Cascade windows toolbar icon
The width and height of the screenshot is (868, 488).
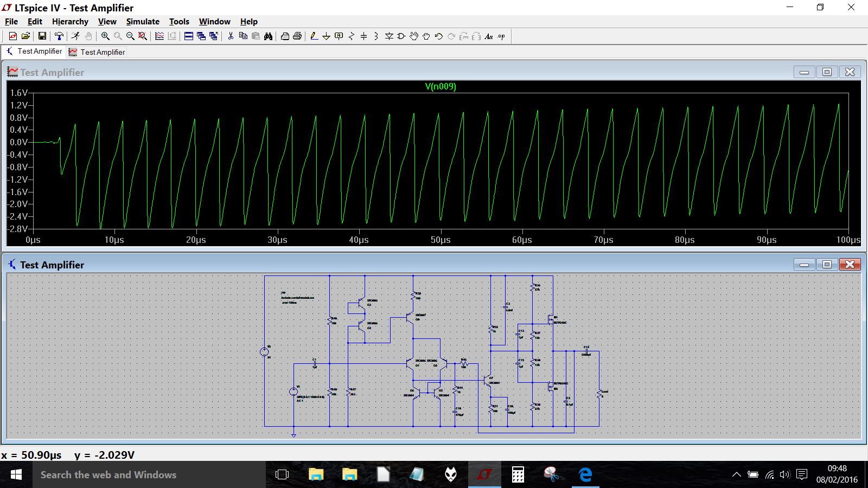click(x=201, y=36)
